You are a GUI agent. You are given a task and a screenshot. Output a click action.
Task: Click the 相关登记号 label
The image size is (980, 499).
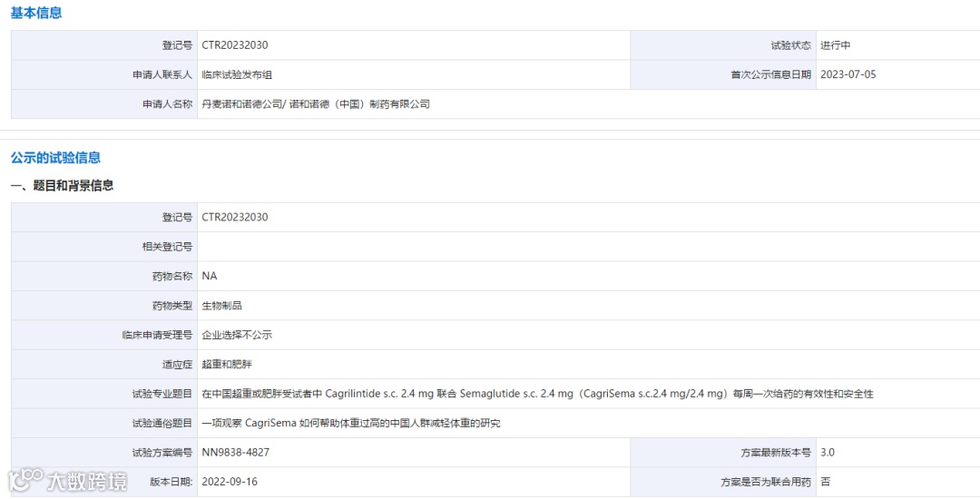168,247
